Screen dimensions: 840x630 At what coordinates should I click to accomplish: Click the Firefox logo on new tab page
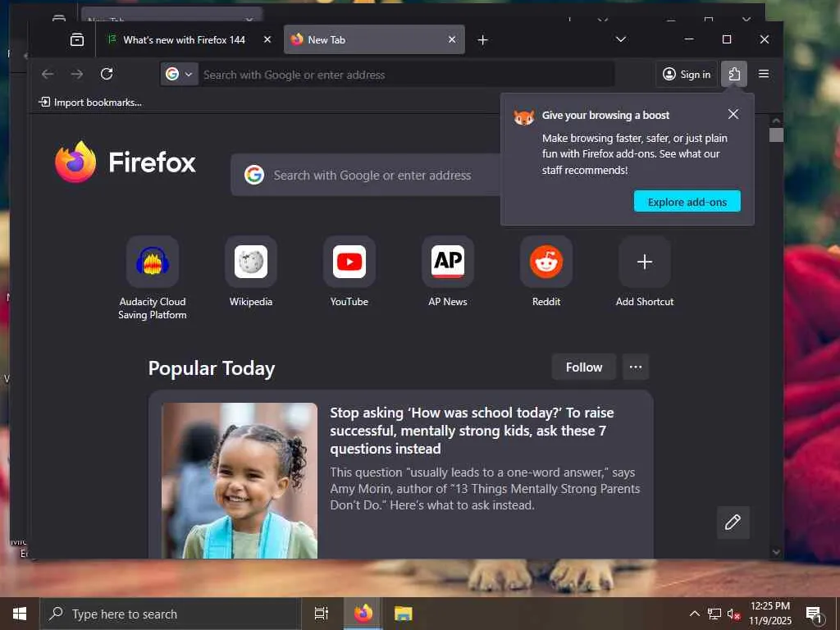pyautogui.click(x=126, y=162)
